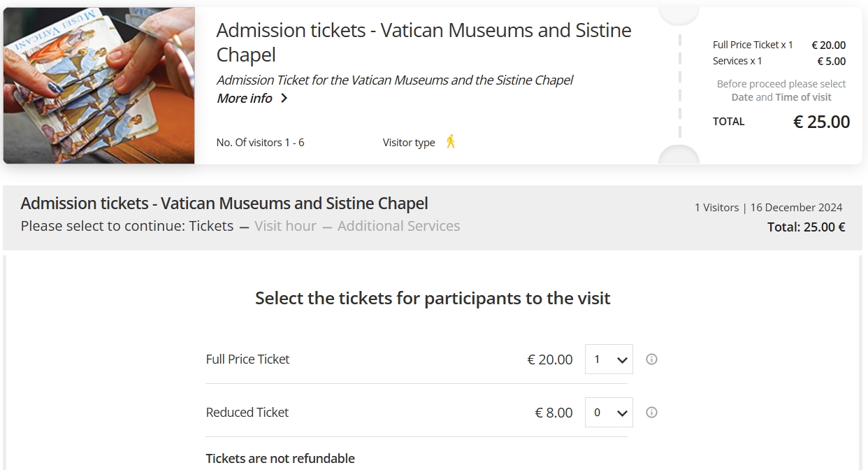Viewport: 868px width, 470px height.
Task: Click the Vatican Museums tickets thumbnail image
Action: [99, 85]
